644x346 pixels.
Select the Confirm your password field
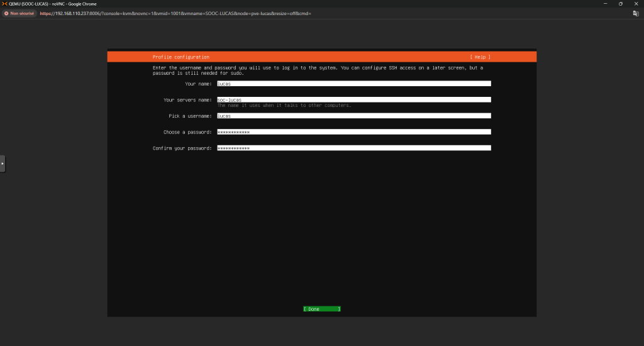coord(353,148)
